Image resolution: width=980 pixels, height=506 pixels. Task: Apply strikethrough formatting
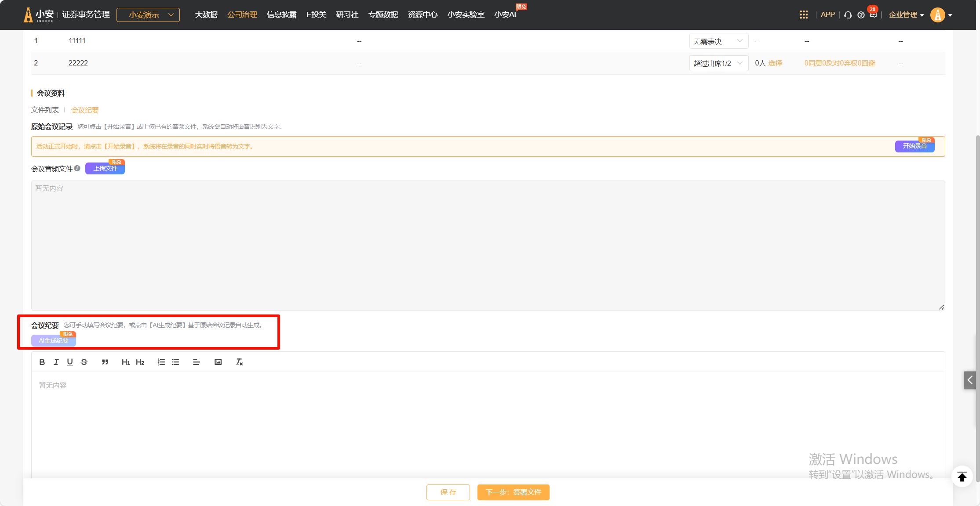tap(84, 362)
